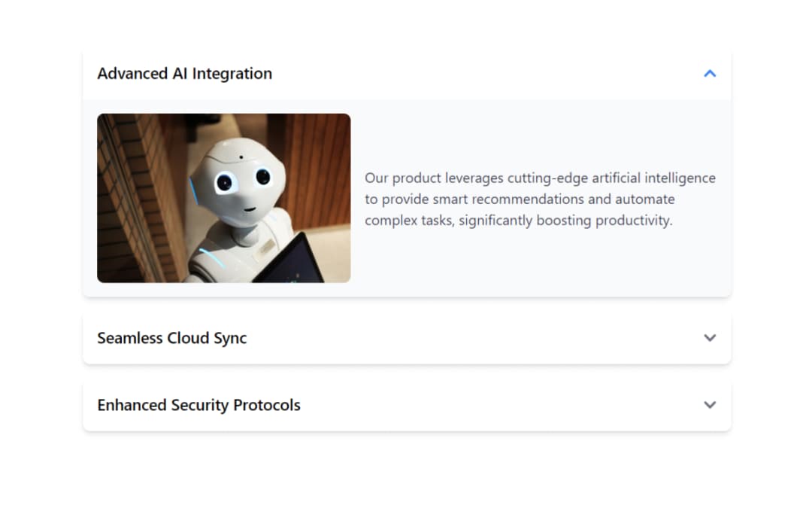Collapse the Advanced AI Integration section

406,74
